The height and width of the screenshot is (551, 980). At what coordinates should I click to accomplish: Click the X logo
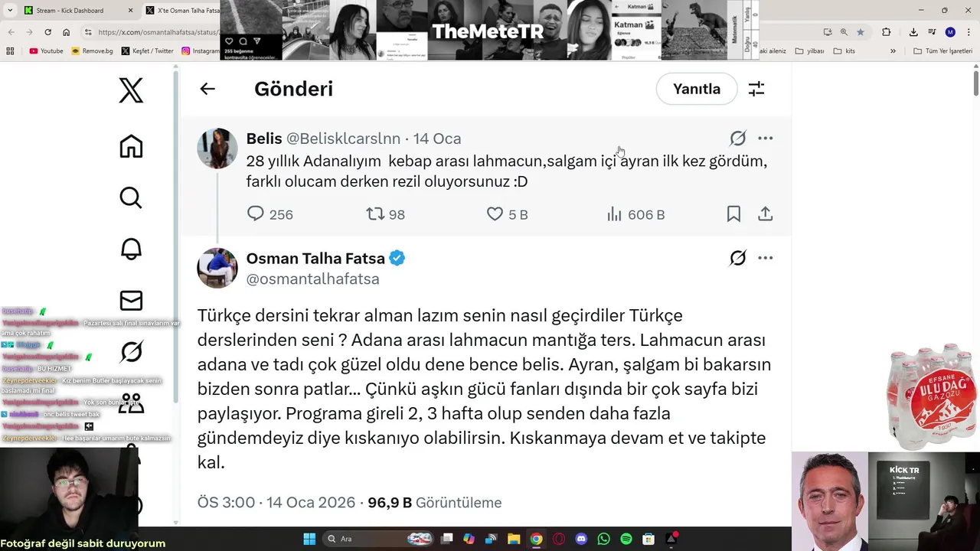[131, 90]
